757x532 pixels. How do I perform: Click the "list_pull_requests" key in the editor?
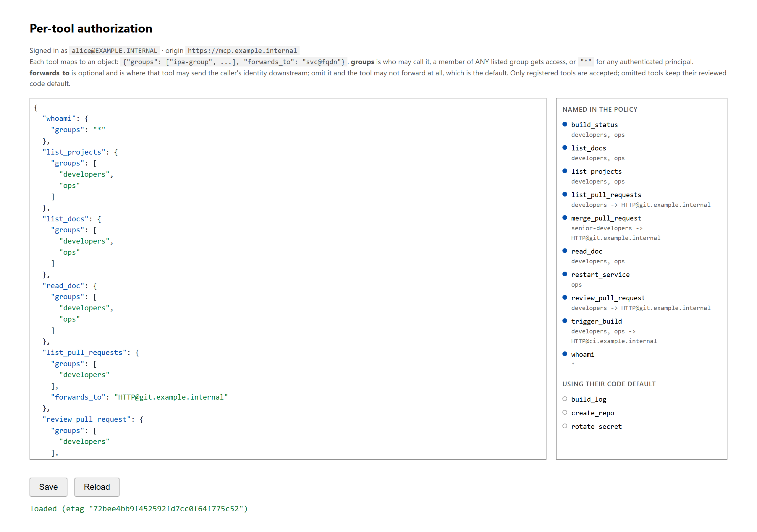(84, 353)
